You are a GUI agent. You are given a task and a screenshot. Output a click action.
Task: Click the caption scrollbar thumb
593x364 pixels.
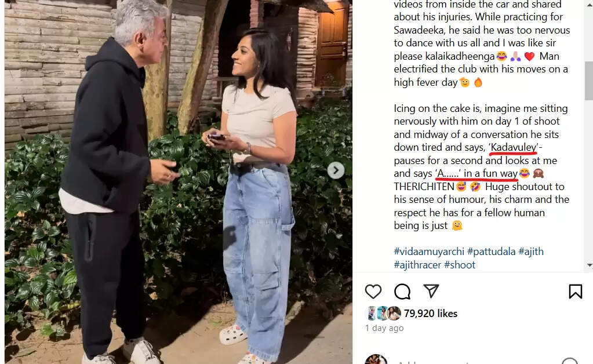point(589,81)
